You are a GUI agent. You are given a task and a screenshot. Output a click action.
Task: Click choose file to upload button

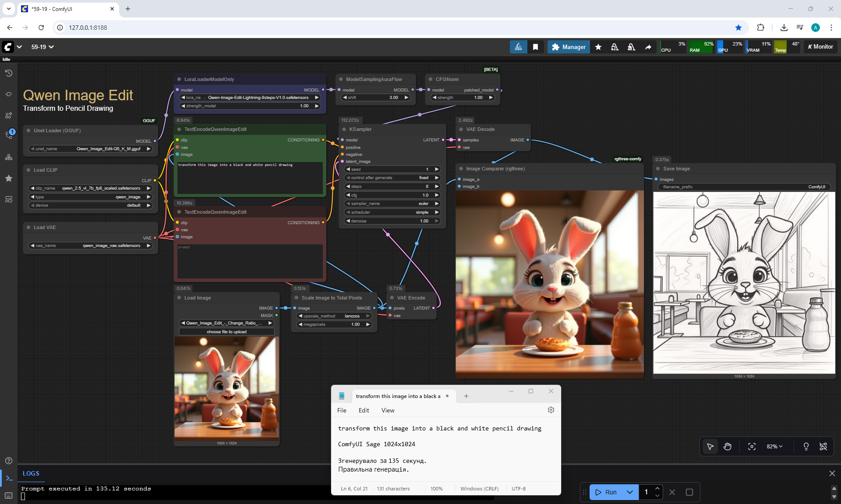(x=226, y=332)
